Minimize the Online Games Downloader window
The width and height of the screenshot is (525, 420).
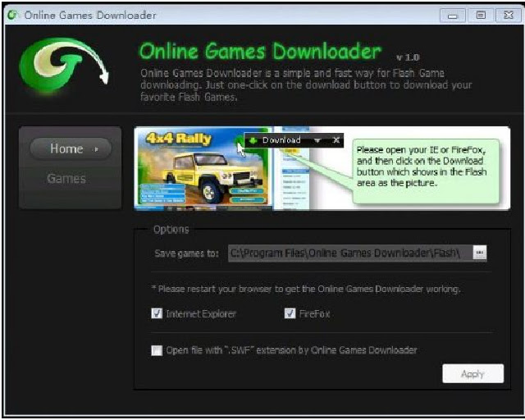pos(453,16)
